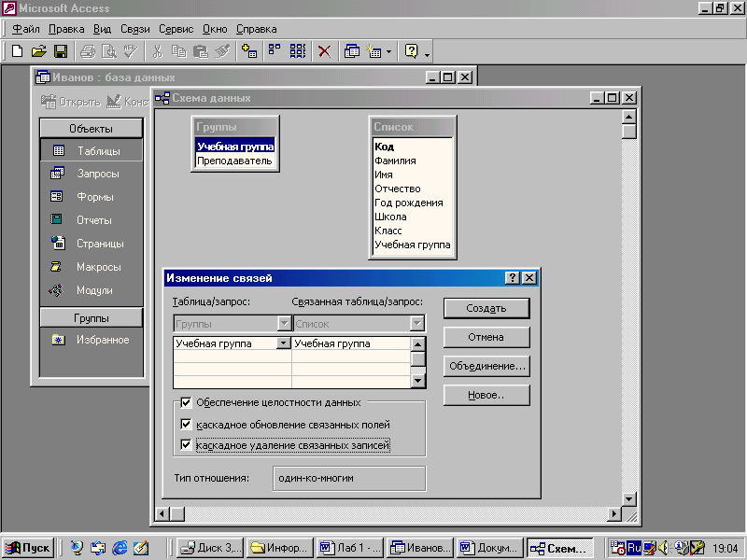747x560 pixels.
Task: Click the related Учебная группа field cell
Action: (351, 343)
